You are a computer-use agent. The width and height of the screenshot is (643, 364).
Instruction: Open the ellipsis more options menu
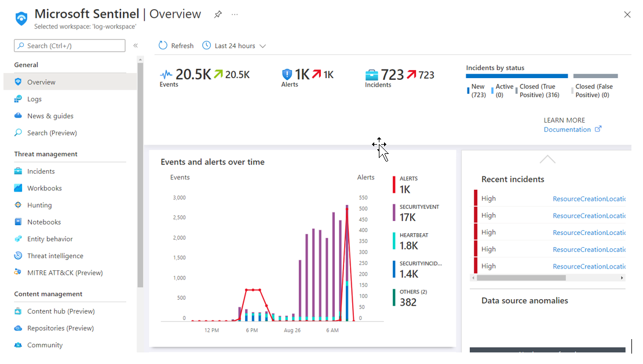(235, 14)
